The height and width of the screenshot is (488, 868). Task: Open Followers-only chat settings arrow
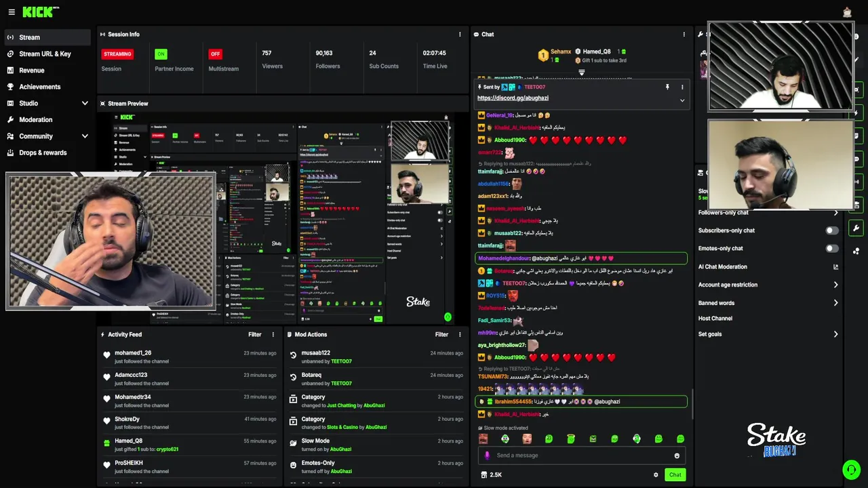[835, 213]
